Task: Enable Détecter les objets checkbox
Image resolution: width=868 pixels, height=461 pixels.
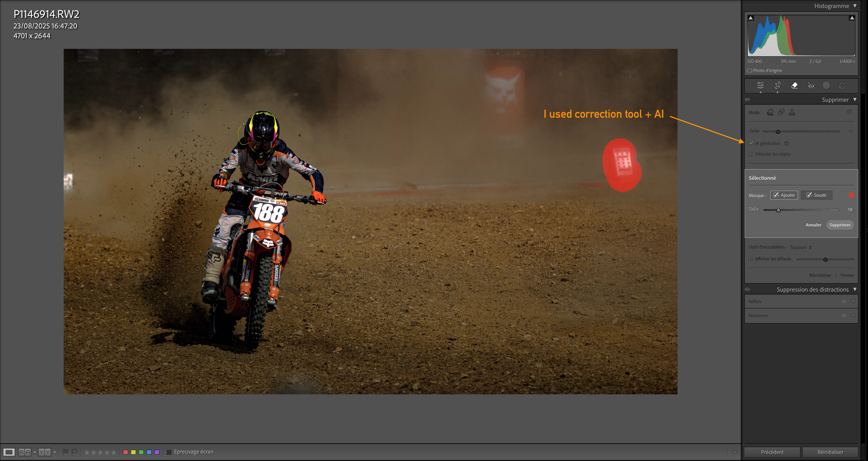Action: (751, 154)
